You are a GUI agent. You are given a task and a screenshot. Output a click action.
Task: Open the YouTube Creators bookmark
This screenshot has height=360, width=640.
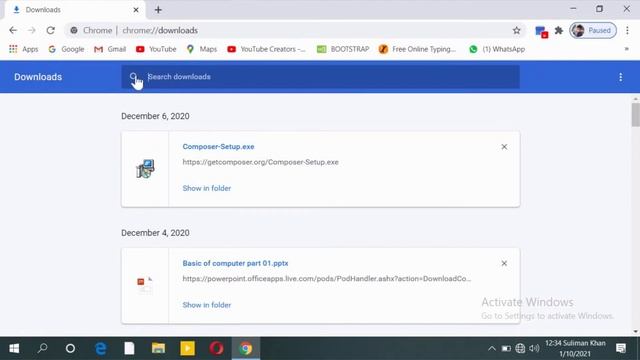pos(266,49)
